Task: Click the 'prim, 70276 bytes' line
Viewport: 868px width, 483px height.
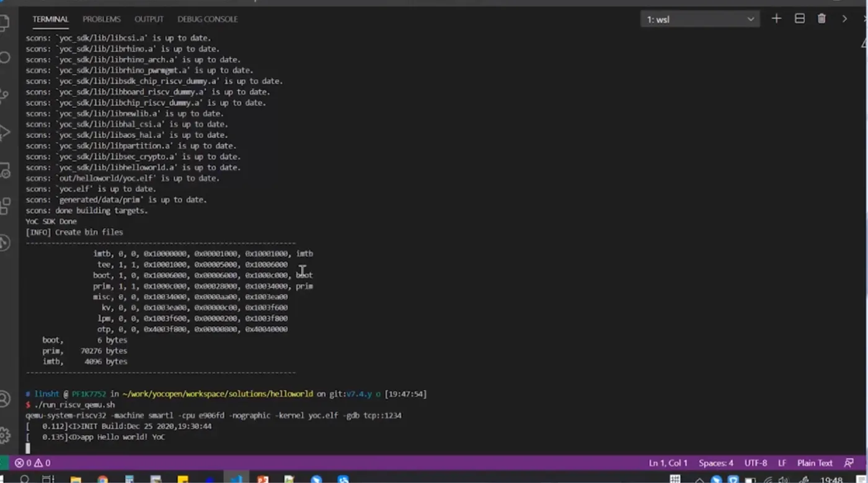Action: click(85, 351)
